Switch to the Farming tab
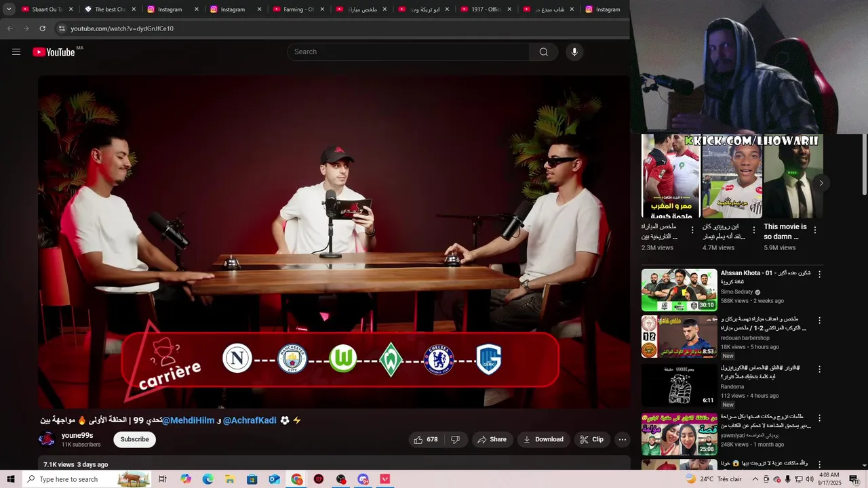 click(x=298, y=9)
